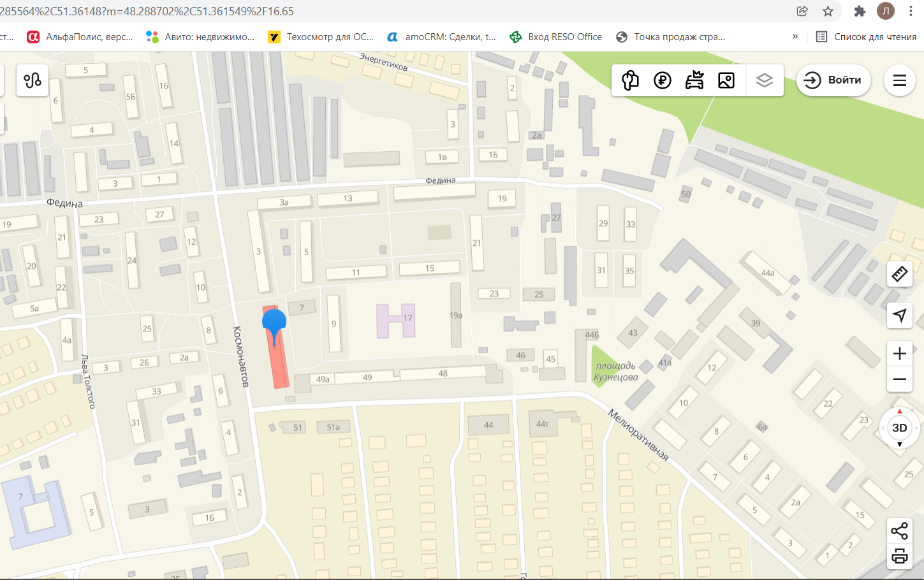Select the ruler distance tool
The image size is (924, 580).
coord(900,274)
